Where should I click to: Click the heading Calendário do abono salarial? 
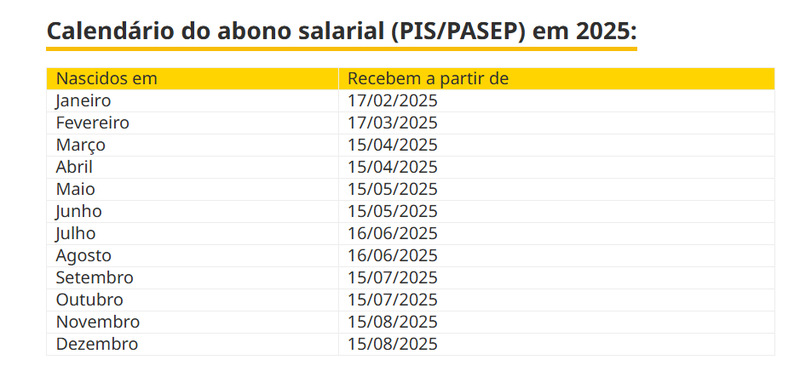point(341,32)
